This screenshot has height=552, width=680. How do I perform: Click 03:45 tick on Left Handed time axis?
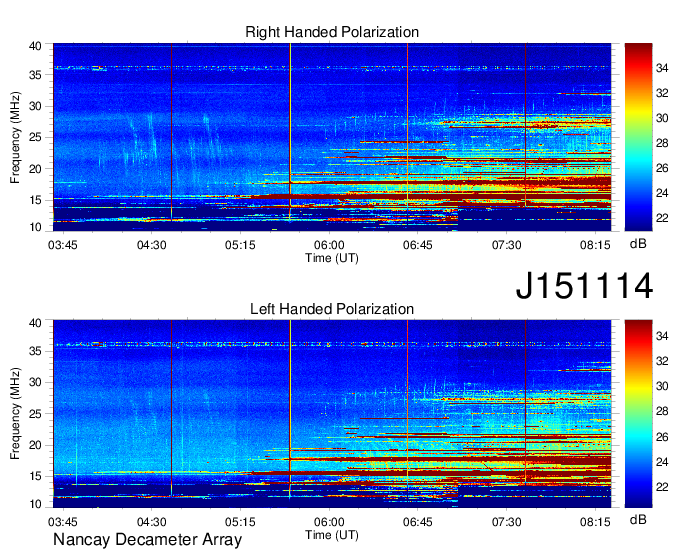pyautogui.click(x=62, y=522)
